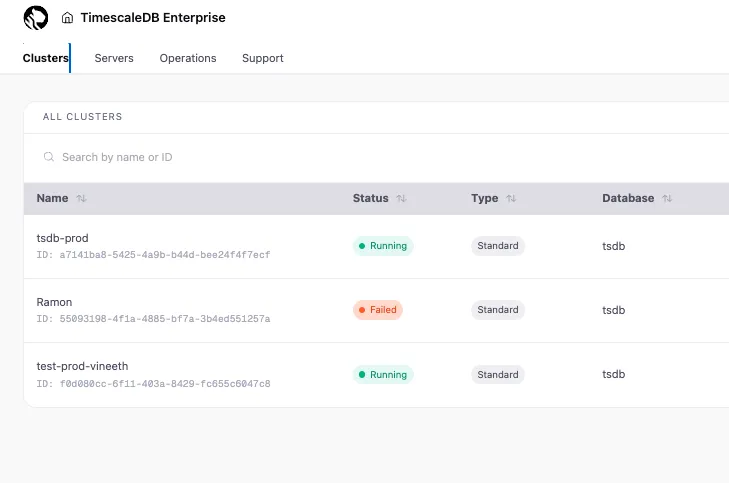Sort by Name column arrows
729x483 pixels.
(81, 198)
